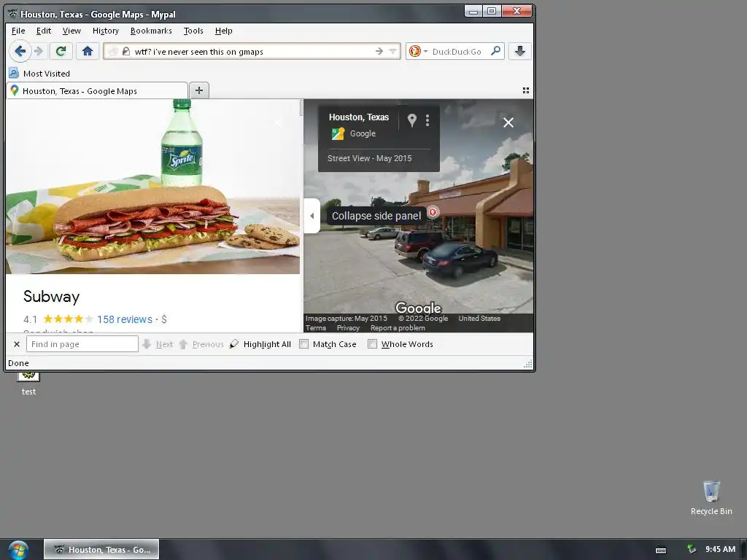Screen dimensions: 747x560
Task: Click the Subway rating stars
Action: pos(68,319)
